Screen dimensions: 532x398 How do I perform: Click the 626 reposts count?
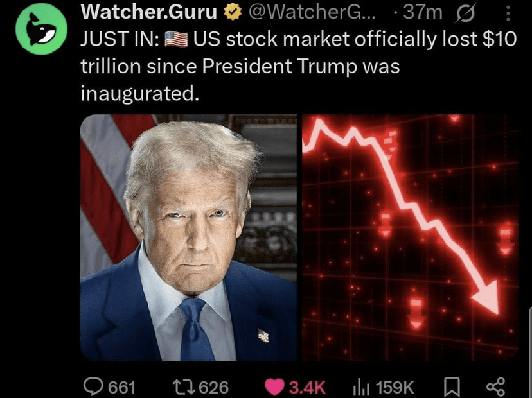pyautogui.click(x=213, y=387)
